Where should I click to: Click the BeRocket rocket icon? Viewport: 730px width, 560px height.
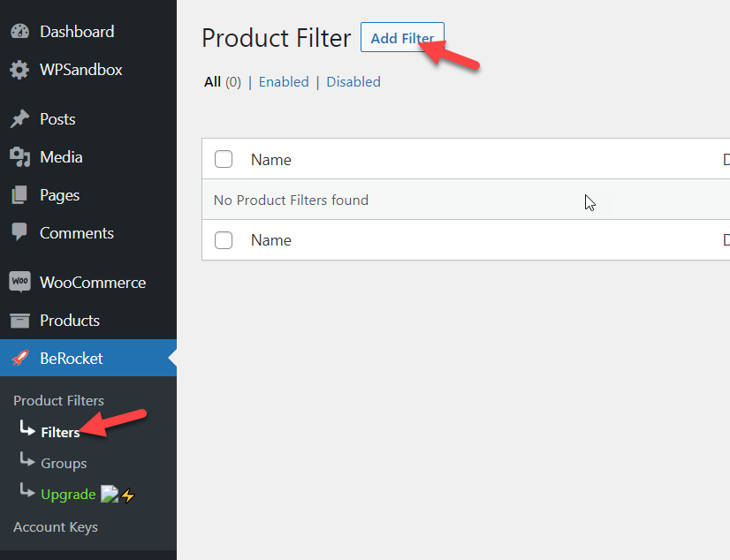[x=20, y=358]
